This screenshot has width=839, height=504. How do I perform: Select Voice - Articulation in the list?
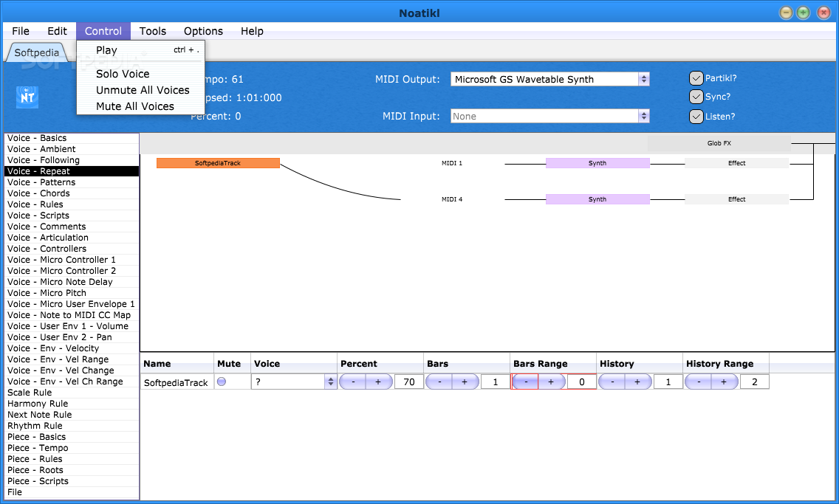[x=72, y=238]
